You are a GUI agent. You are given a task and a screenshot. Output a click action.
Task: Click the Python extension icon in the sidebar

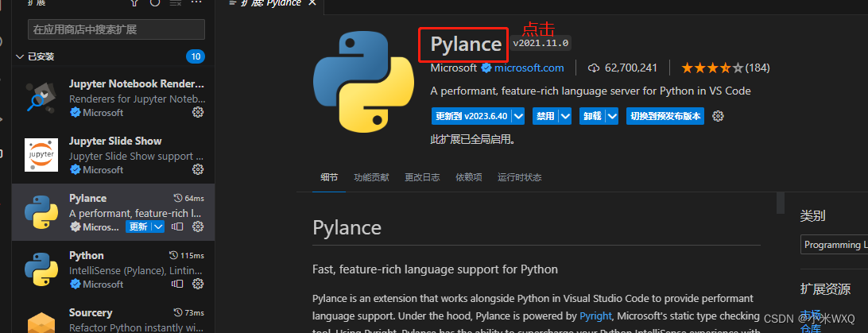[41, 269]
